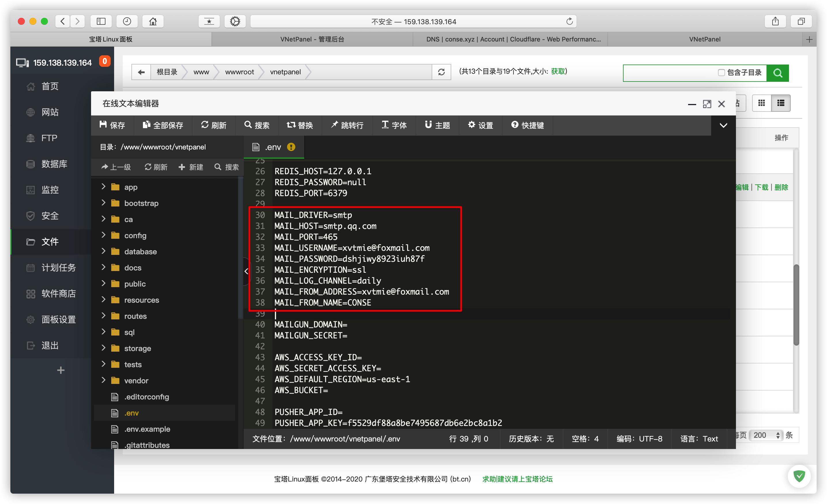Switch to list view icon
Image resolution: width=827 pixels, height=504 pixels.
point(781,103)
